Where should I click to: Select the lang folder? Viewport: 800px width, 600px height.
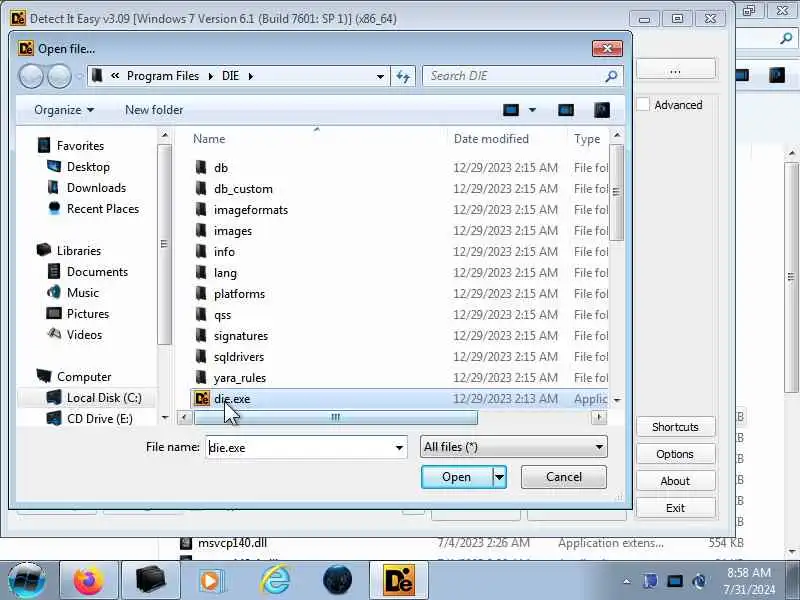(x=225, y=273)
